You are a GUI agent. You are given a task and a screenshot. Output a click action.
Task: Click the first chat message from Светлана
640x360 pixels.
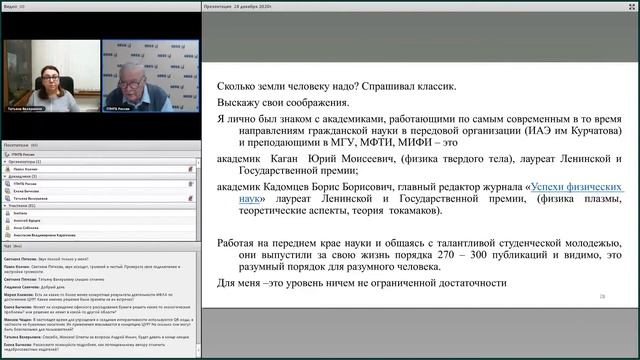click(x=46, y=259)
